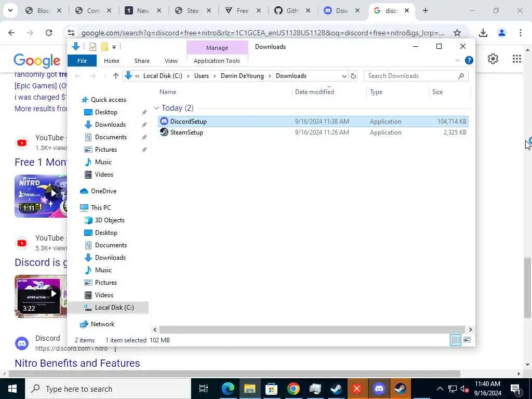Click the New Folder quick access toolbar icon

click(104, 47)
